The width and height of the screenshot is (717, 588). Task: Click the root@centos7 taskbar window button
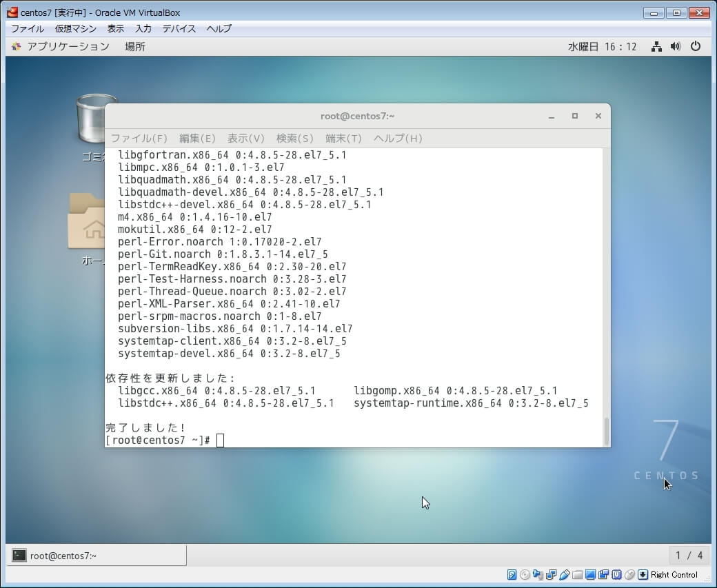tap(97, 556)
